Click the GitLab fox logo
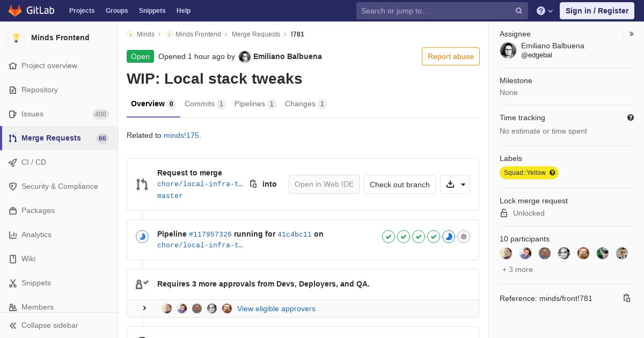Viewport: 644px width, 338px height. coord(15,11)
